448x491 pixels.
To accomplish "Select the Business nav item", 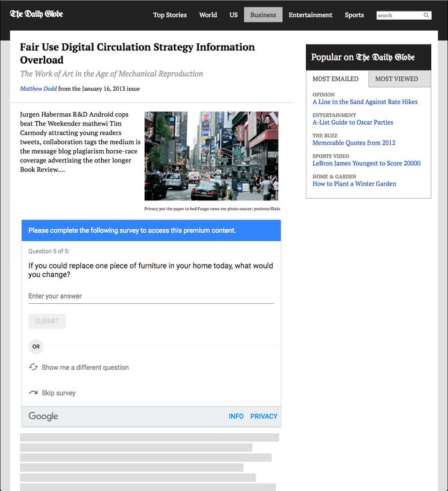I will point(263,14).
